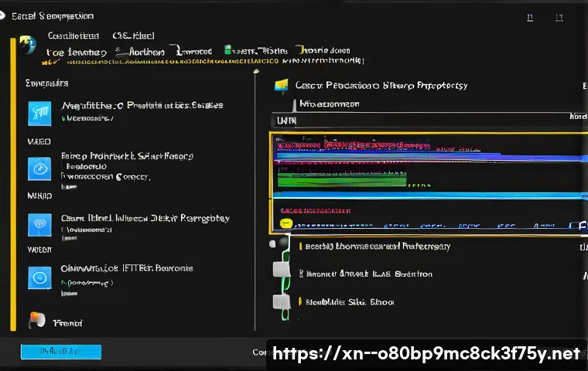Screen dimensions: 588x371
Task: Open the URL link at the bottom right
Action: 426,354
